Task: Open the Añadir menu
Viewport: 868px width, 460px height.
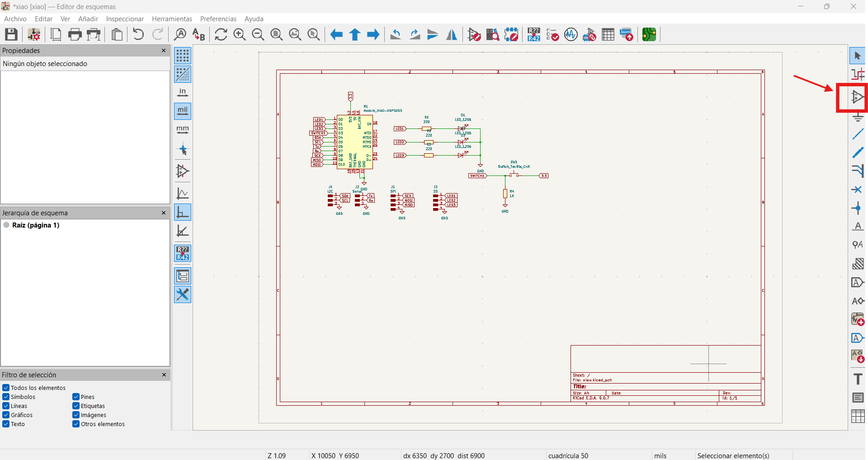Action: (88, 19)
